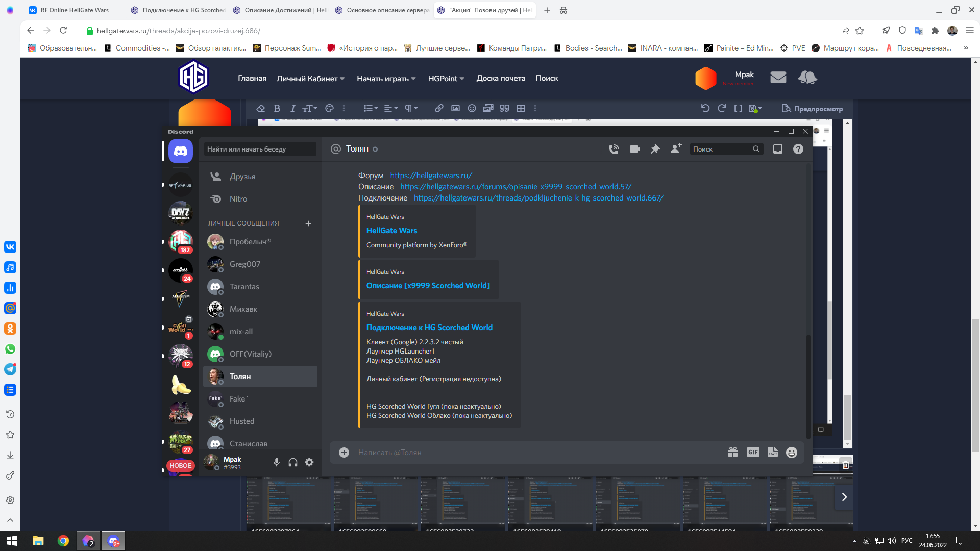Undo the last edit in forum editor

(x=705, y=108)
